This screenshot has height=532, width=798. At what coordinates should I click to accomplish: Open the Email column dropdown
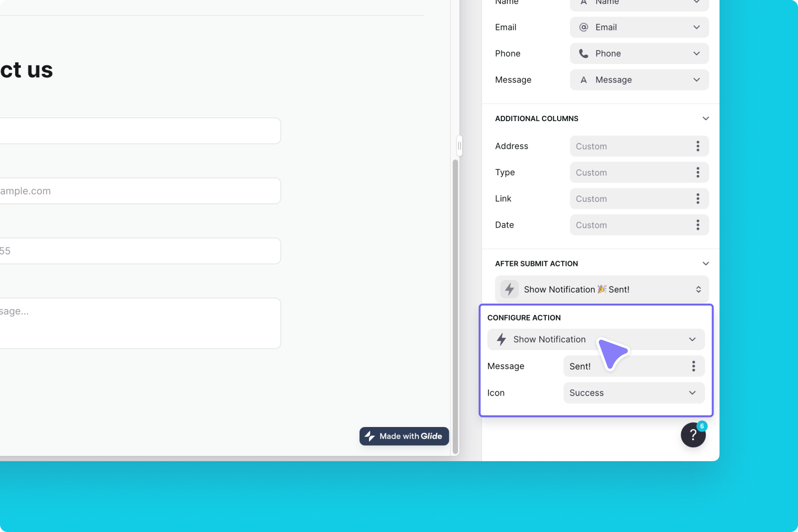[x=639, y=28]
